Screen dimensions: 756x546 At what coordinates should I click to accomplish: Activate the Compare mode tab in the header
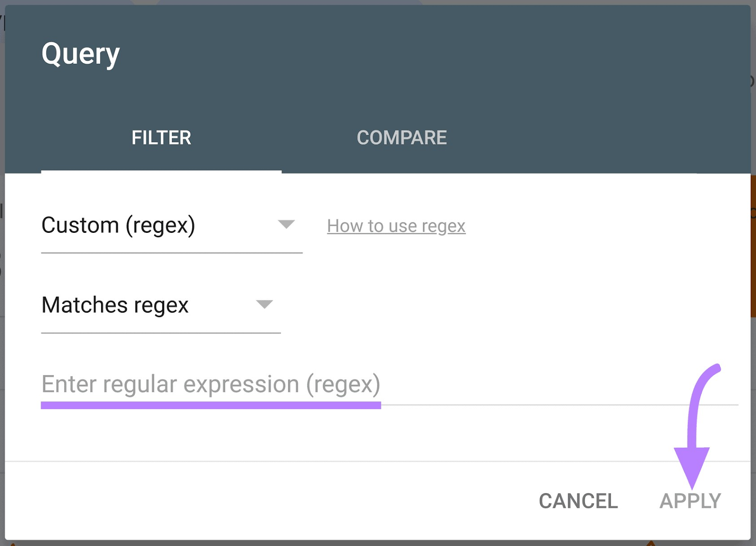pos(402,138)
